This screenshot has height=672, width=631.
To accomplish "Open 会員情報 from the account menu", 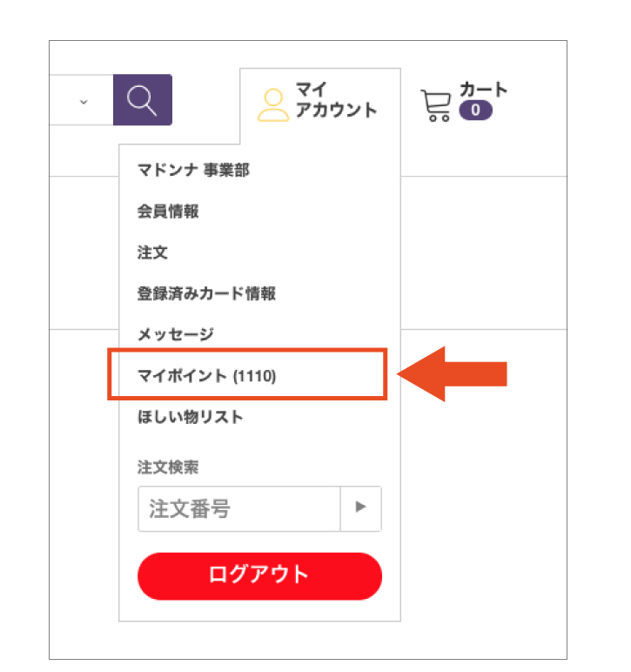I will [x=169, y=212].
